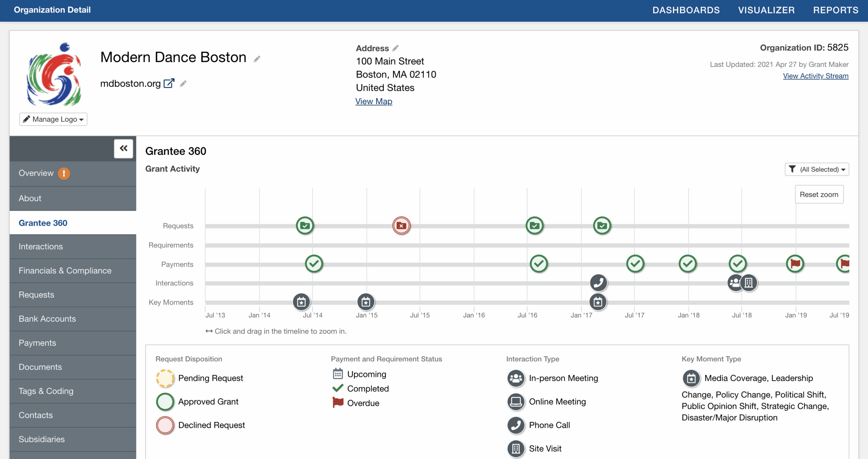The image size is (868, 459).
Task: Click the completed payment checkmark near Jul '16
Action: 539,264
